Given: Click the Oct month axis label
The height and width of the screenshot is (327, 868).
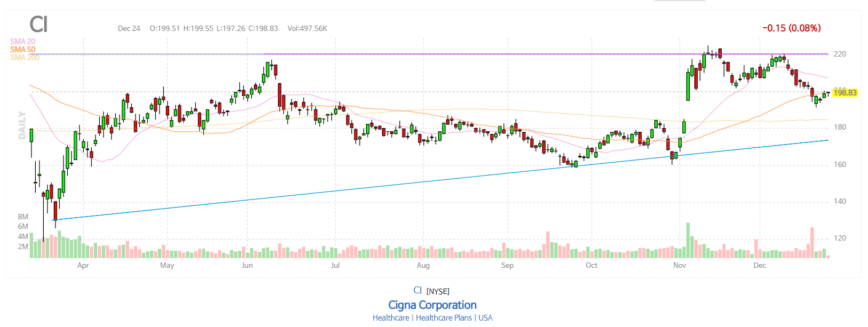Looking at the screenshot, I should coord(591,265).
